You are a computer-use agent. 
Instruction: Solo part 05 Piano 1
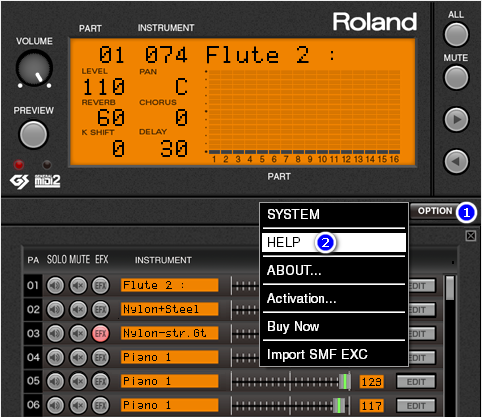pyautogui.click(x=55, y=381)
